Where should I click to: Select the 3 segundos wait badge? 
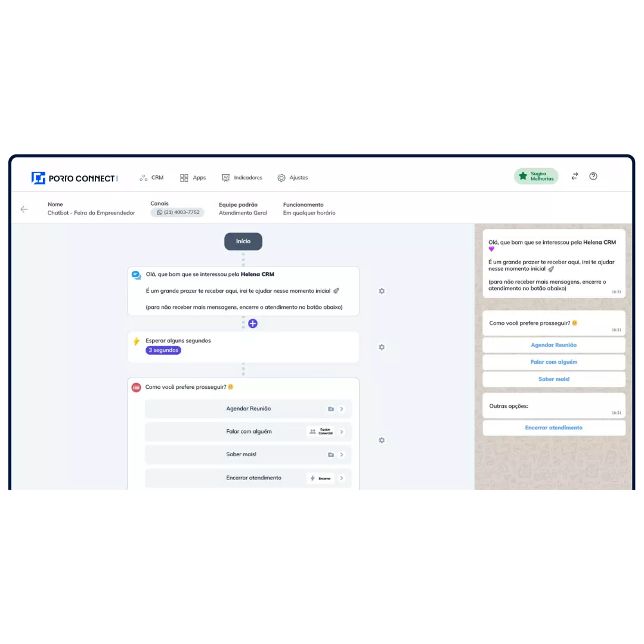click(163, 350)
